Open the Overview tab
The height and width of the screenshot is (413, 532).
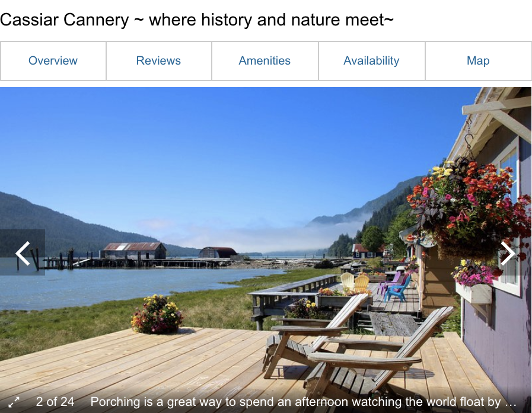coord(53,61)
